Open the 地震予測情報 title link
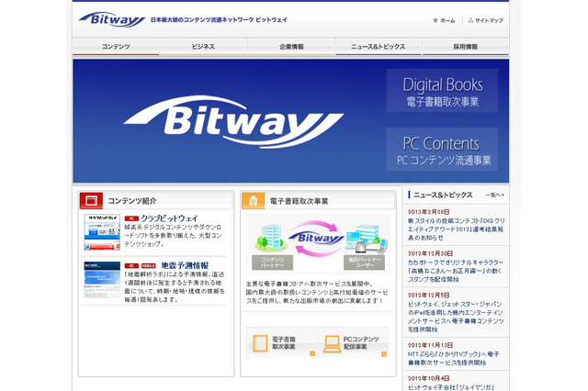This screenshot has height=391, width=588. point(185,265)
